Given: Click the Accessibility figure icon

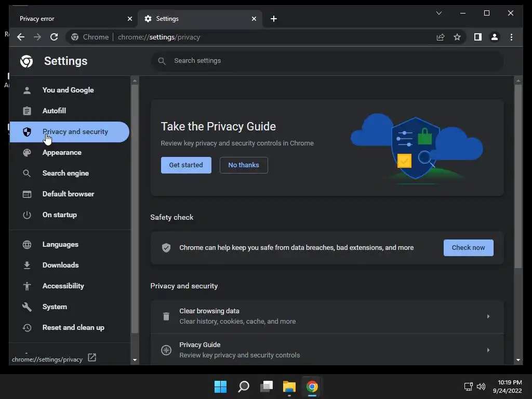Looking at the screenshot, I should coord(27,286).
